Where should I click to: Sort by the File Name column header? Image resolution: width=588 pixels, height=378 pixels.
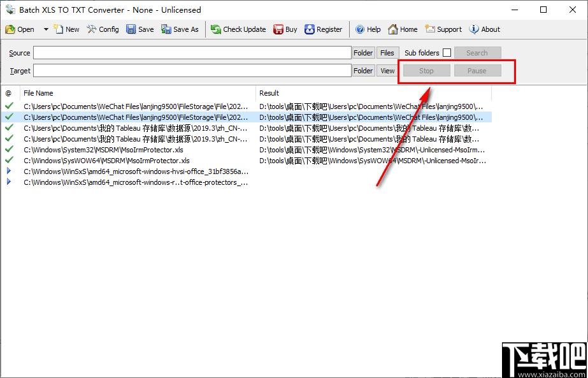(138, 93)
